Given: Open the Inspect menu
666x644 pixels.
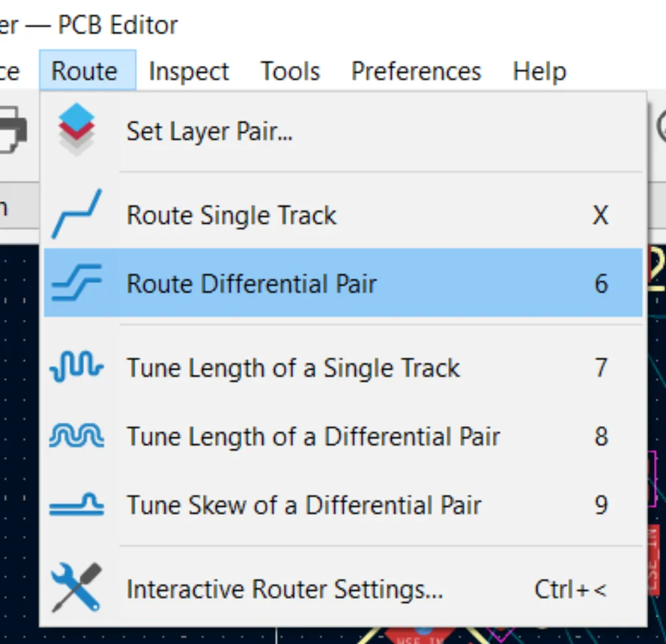Looking at the screenshot, I should coord(188,71).
